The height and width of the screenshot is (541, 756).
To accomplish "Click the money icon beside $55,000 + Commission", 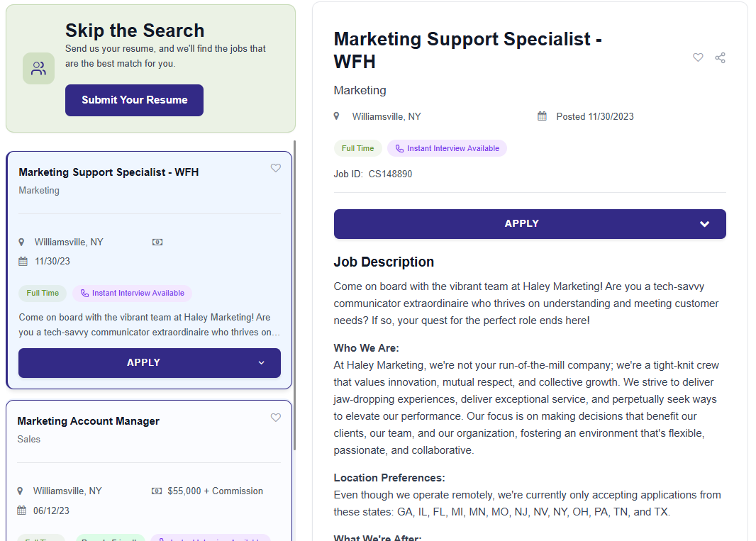I will point(157,491).
